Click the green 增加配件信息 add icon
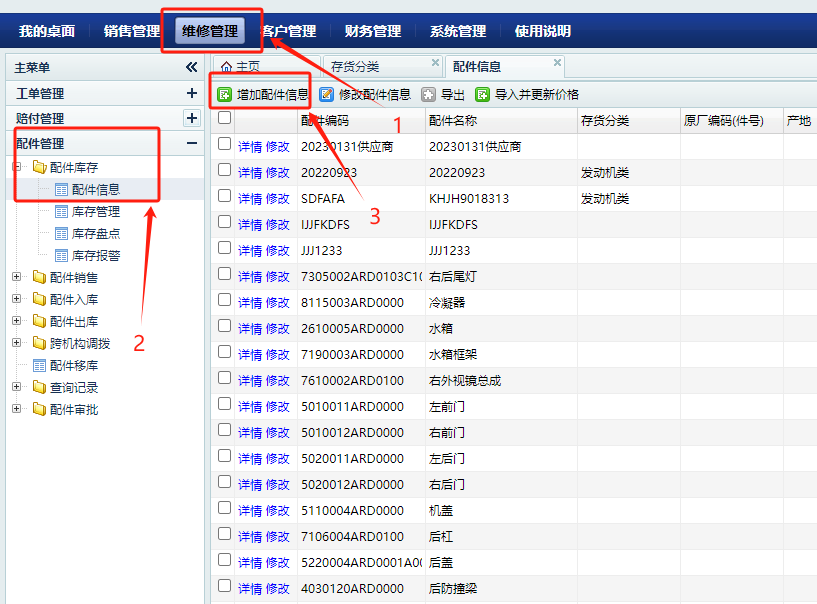Viewport: 817px width, 604px height. (225, 95)
